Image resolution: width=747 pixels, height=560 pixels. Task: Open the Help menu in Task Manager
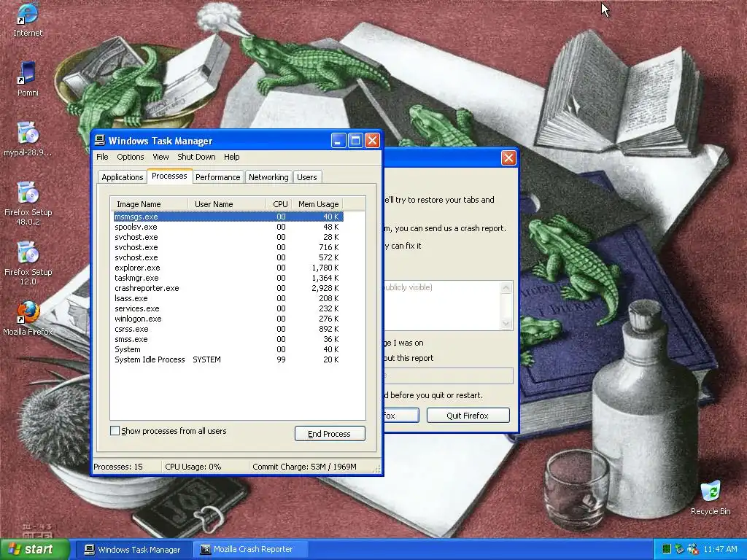[x=231, y=157]
